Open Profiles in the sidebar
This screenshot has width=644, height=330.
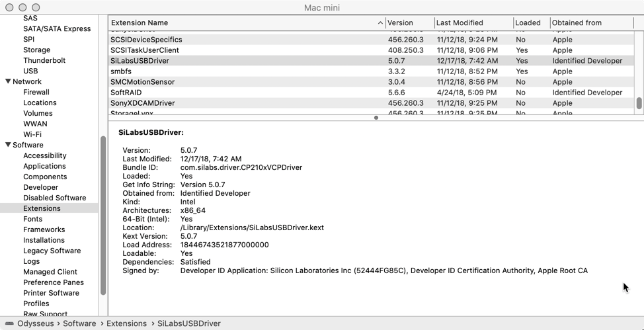pos(36,304)
